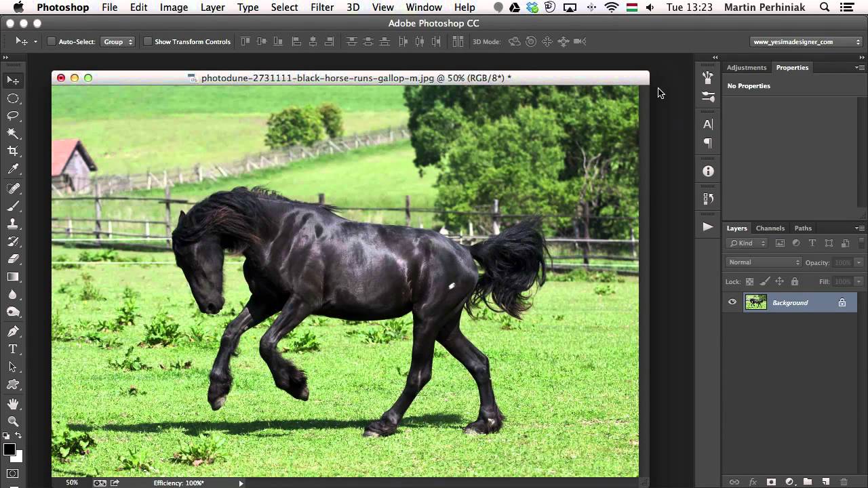The width and height of the screenshot is (868, 488).
Task: Toggle Lock image pixels brush icon
Action: point(765,281)
